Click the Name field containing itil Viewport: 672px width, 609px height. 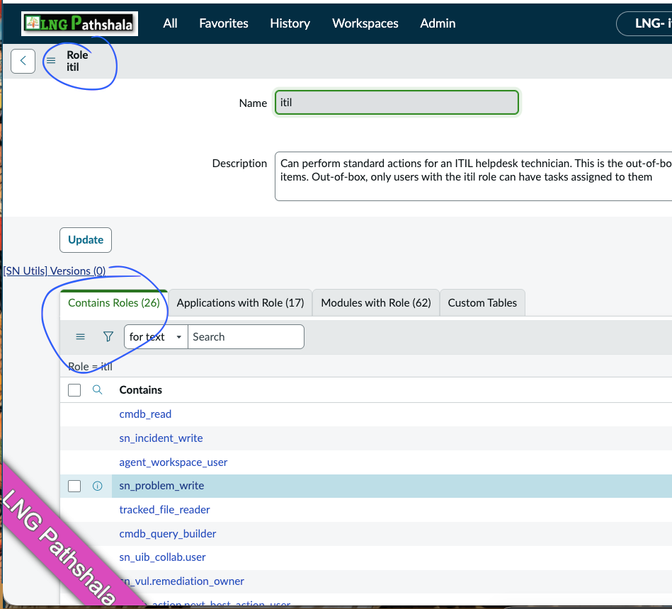click(x=396, y=102)
